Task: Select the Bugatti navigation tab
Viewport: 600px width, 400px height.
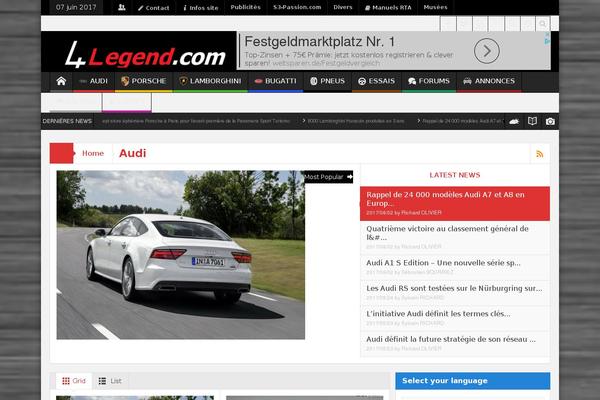Action: tap(276, 81)
